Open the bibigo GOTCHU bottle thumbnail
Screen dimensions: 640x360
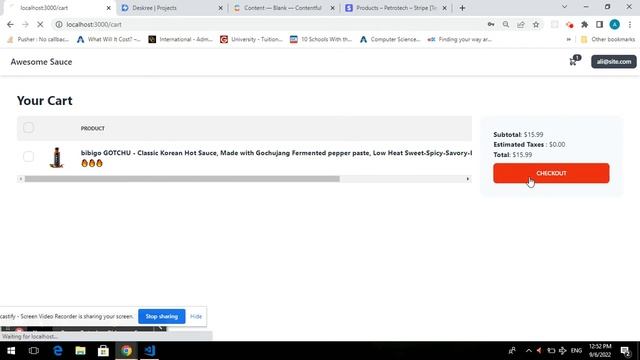57,158
